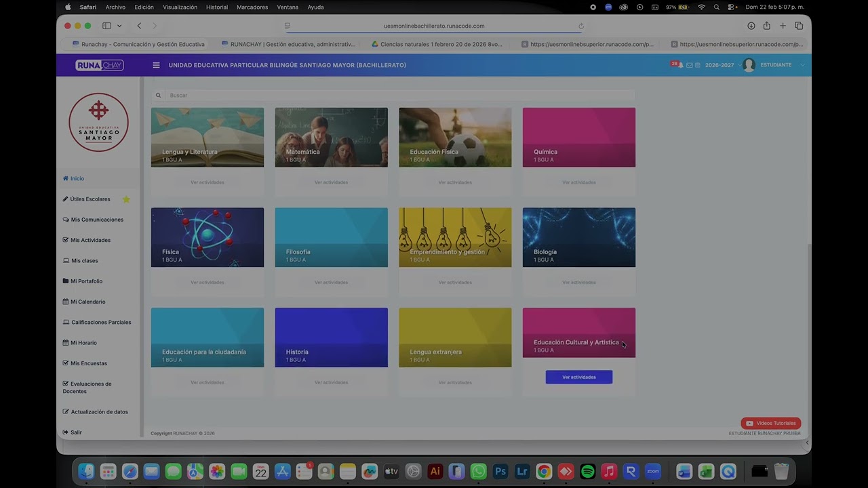Click the Buscar search field

[x=393, y=95]
